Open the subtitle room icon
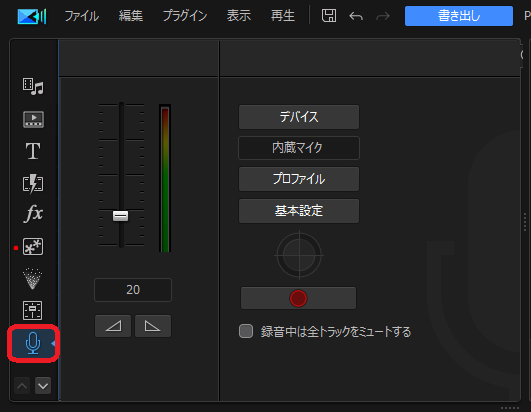531x412 pixels. [x=33, y=310]
